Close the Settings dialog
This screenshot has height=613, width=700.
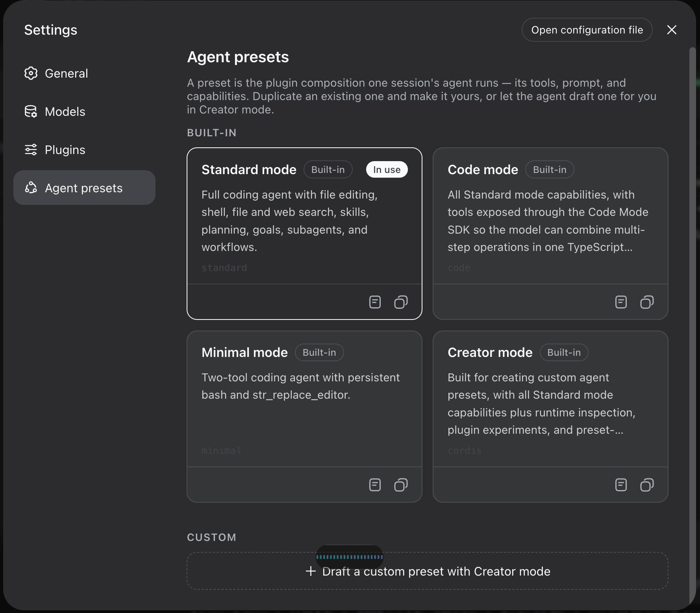[x=672, y=30]
